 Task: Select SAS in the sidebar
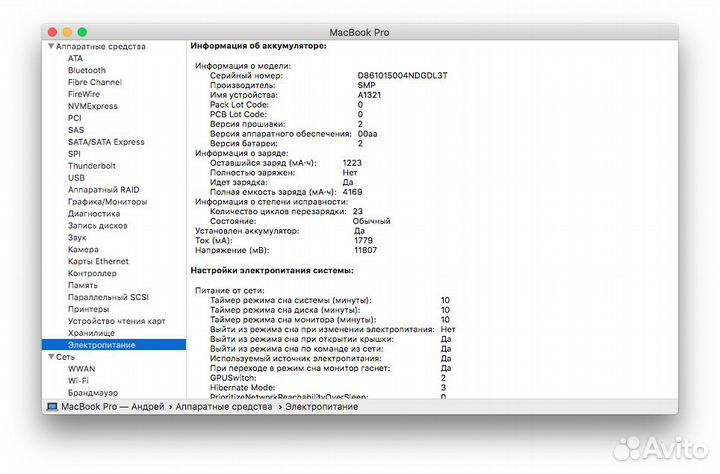(x=76, y=130)
